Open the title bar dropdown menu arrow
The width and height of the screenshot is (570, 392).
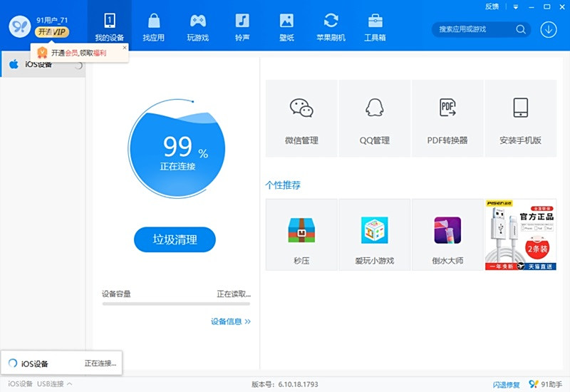click(x=514, y=6)
